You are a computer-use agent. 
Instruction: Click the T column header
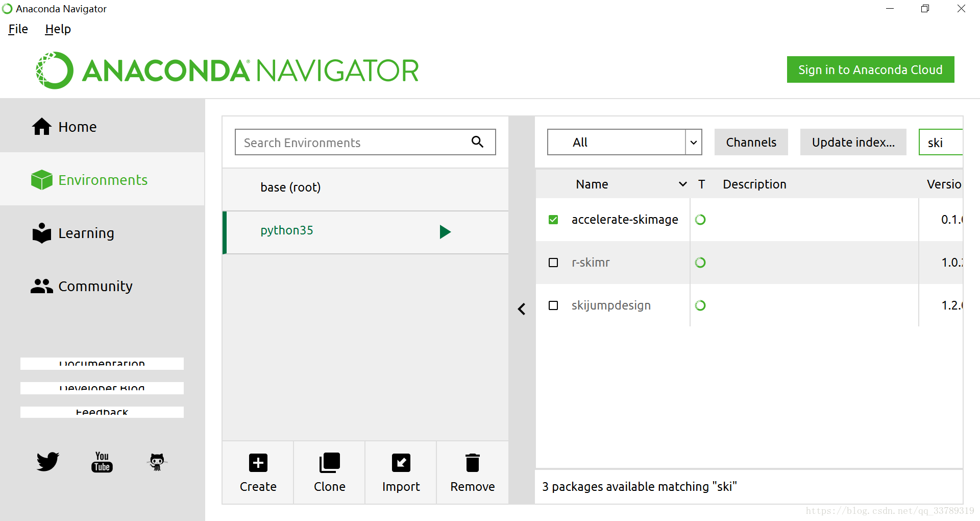tap(702, 184)
